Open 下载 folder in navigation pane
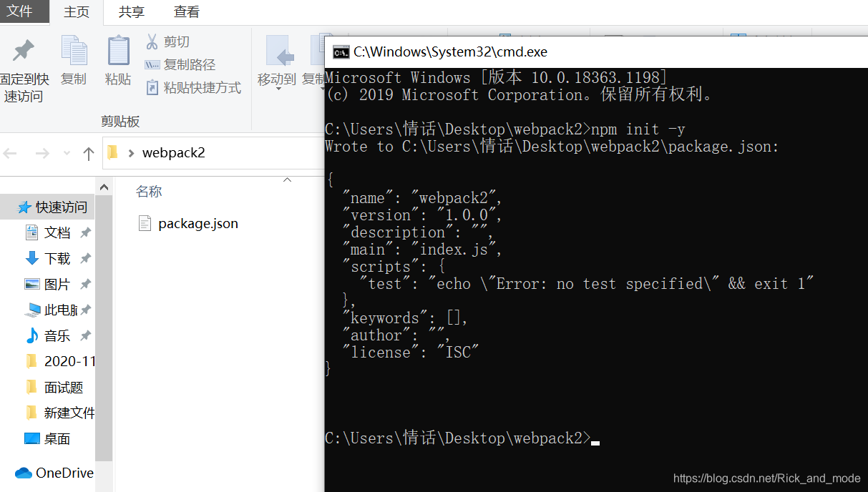 [x=57, y=258]
